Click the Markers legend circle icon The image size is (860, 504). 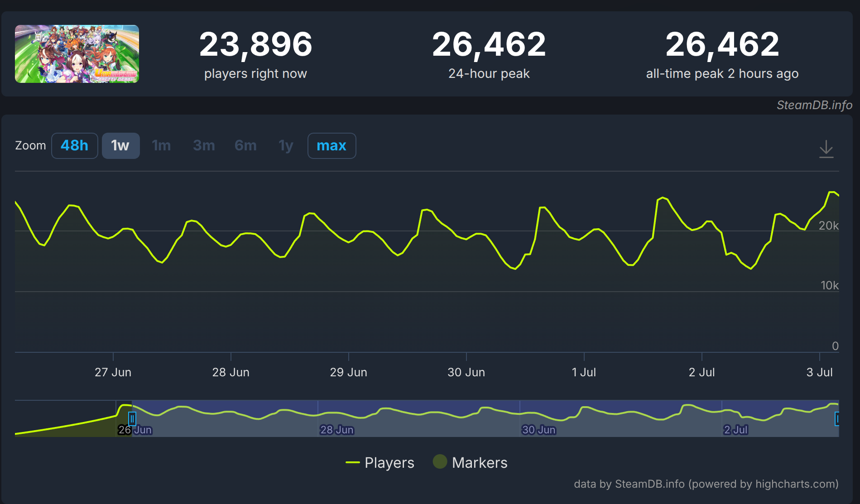click(440, 462)
